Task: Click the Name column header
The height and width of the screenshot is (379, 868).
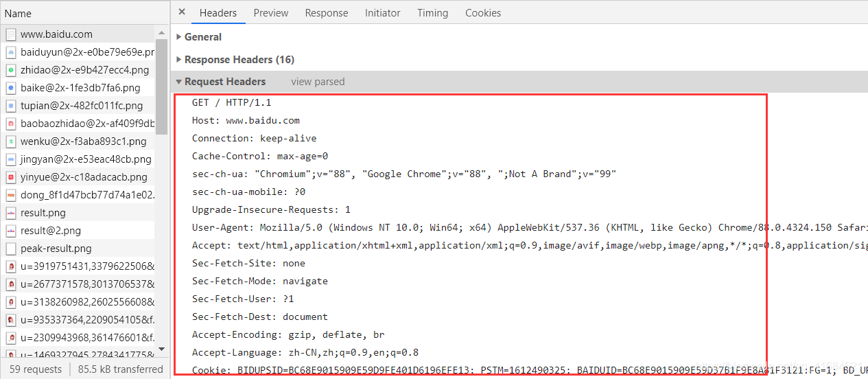Action: point(18,13)
